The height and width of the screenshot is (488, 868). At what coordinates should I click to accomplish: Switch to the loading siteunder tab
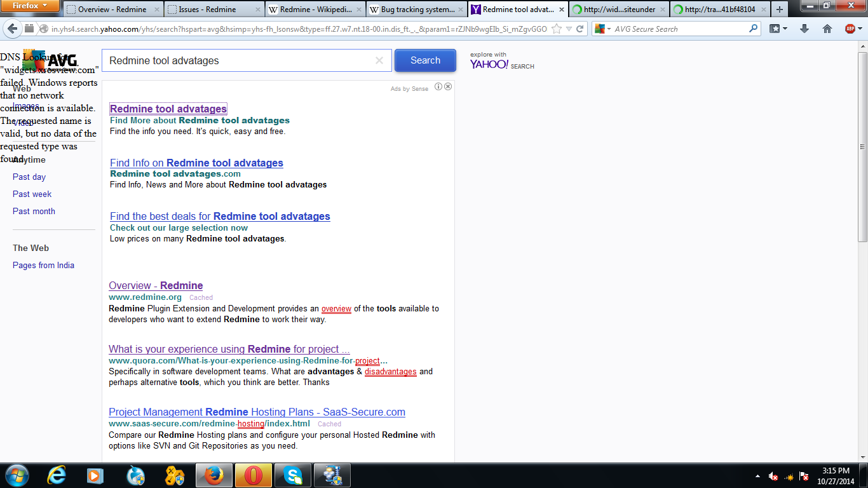click(x=618, y=10)
